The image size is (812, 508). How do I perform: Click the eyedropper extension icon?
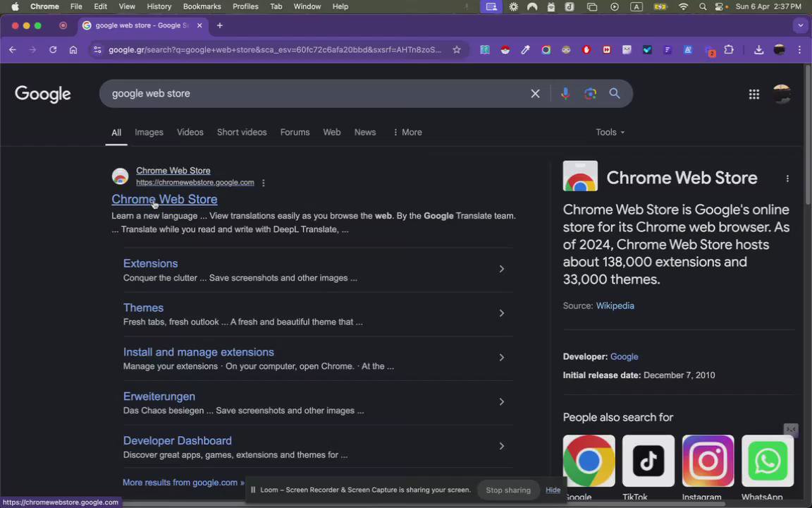tap(525, 50)
